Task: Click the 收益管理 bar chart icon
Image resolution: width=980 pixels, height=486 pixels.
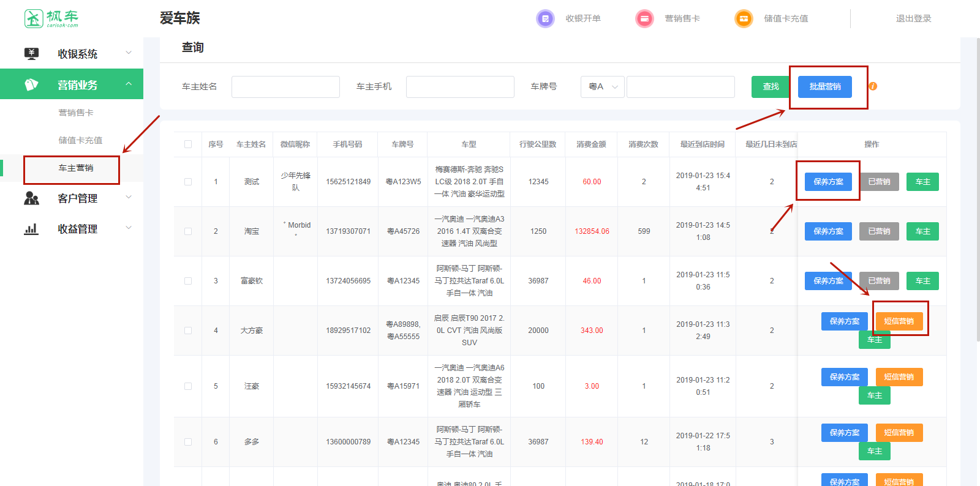Action: coord(31,229)
